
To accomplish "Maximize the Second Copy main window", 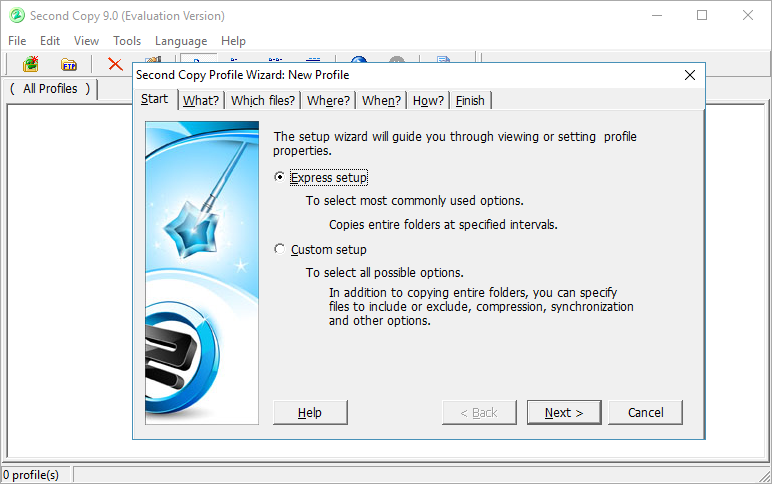I will pos(702,15).
